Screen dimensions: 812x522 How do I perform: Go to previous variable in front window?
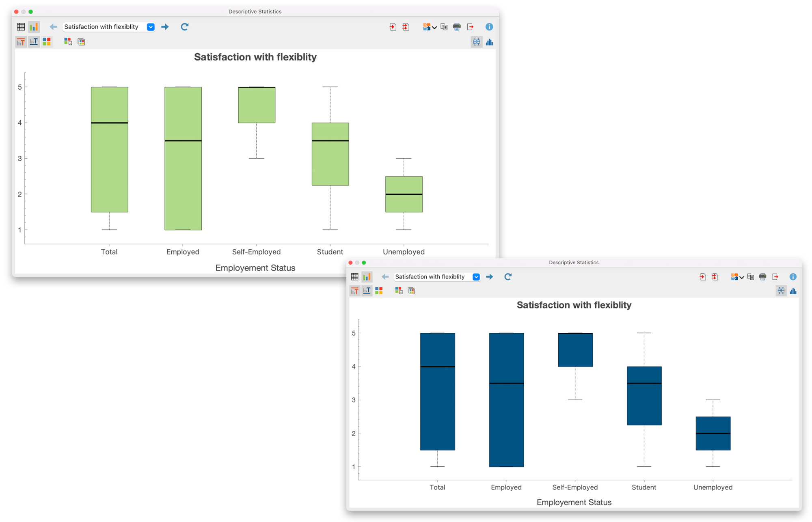(x=385, y=277)
